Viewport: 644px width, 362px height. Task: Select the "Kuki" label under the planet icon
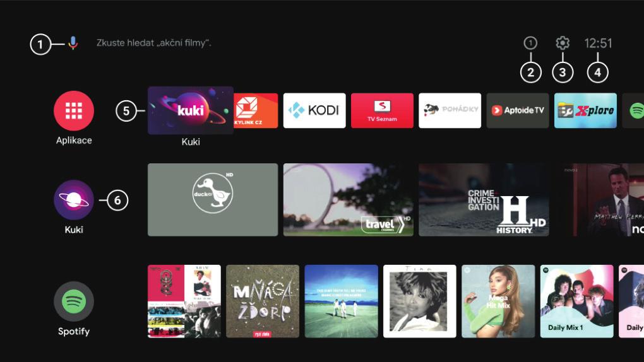click(74, 230)
